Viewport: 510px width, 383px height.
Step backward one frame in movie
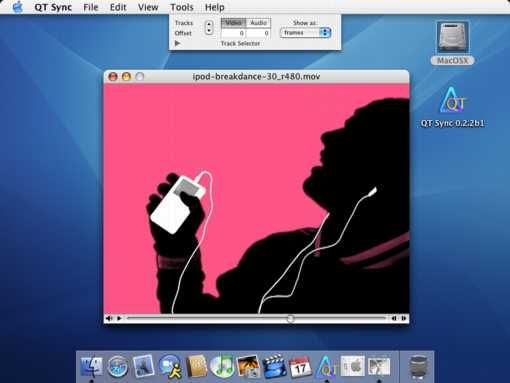click(x=394, y=318)
